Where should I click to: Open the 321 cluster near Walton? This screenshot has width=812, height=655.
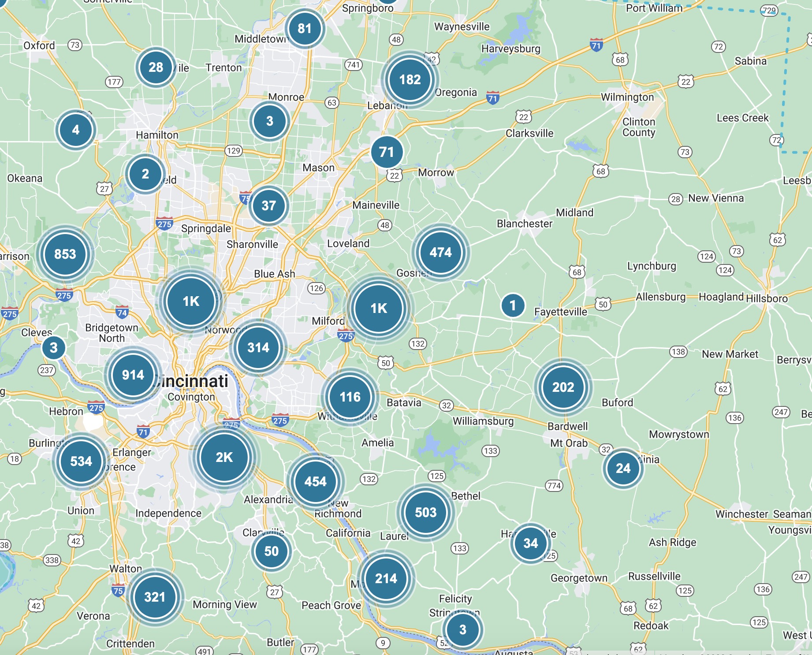click(155, 597)
